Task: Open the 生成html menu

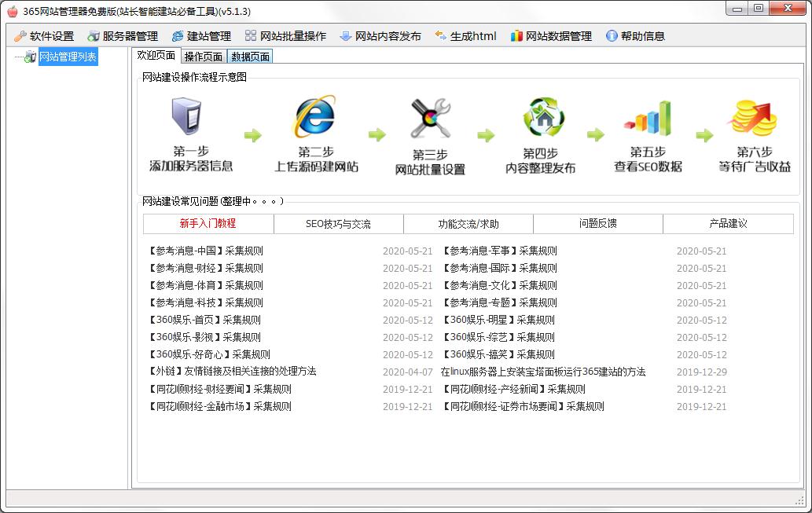Action: pyautogui.click(x=465, y=36)
